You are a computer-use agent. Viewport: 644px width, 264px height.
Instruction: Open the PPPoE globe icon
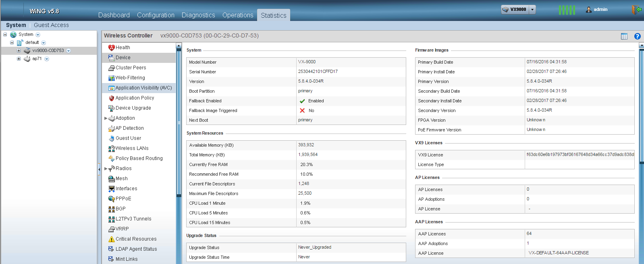click(112, 199)
